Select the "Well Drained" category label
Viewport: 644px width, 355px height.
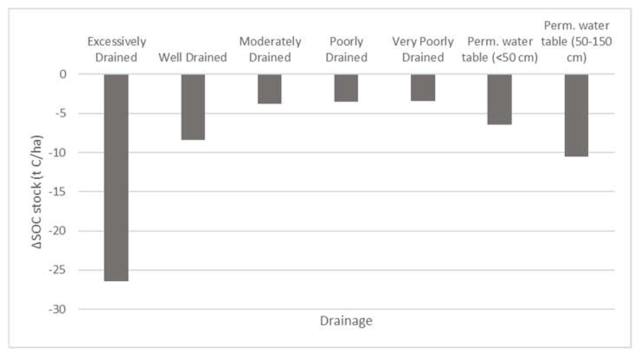pyautogui.click(x=193, y=58)
